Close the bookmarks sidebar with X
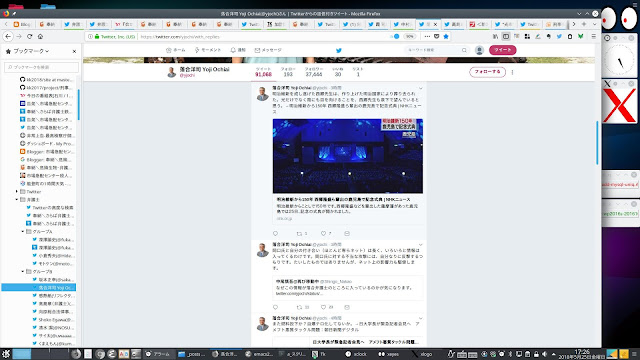Image resolution: width=640 pixels, height=360 pixels. coord(74,51)
